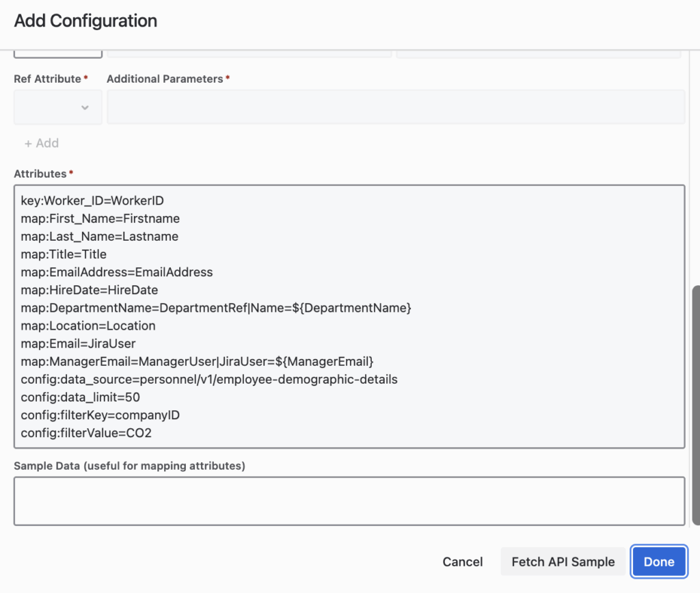Screen dimensions: 700x593
Task: Click the dialog's vertical scrollbar thumb
Action: (696, 405)
